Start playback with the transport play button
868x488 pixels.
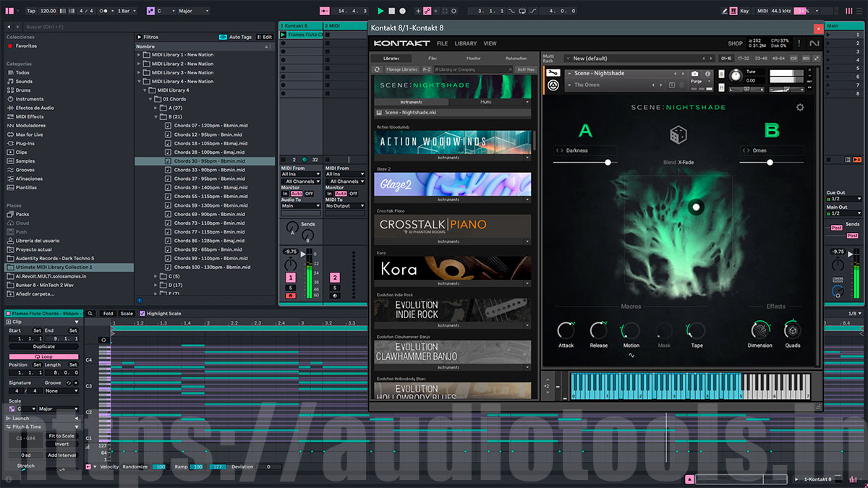(381, 11)
